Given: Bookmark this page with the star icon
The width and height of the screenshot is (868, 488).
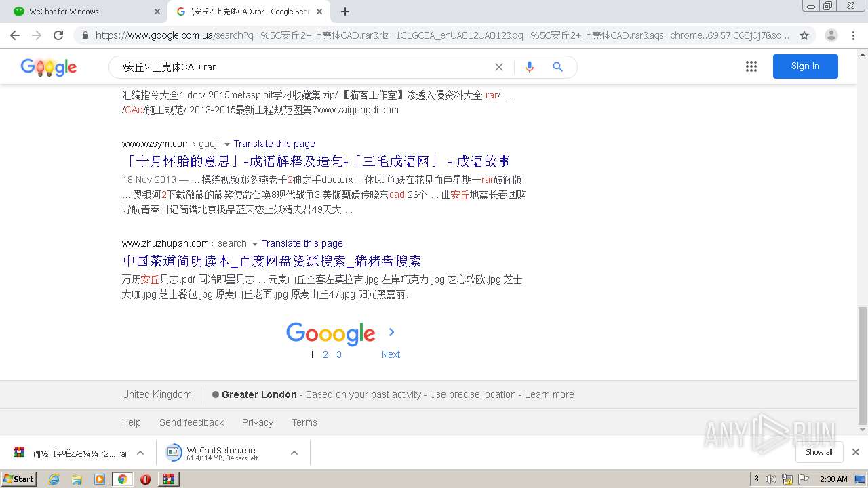Looking at the screenshot, I should [804, 35].
